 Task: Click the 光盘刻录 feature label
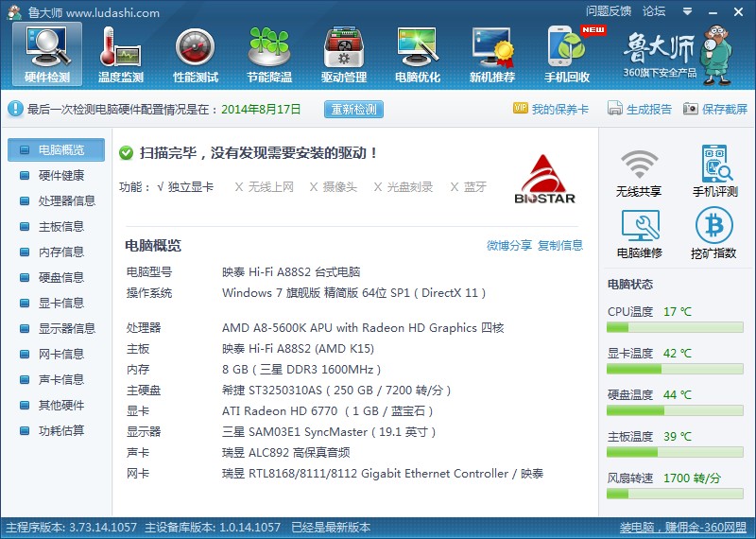pyautogui.click(x=404, y=187)
